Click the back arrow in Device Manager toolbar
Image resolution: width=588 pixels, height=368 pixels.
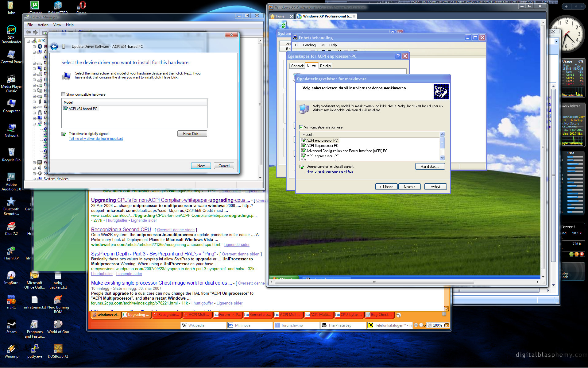tap(29, 32)
